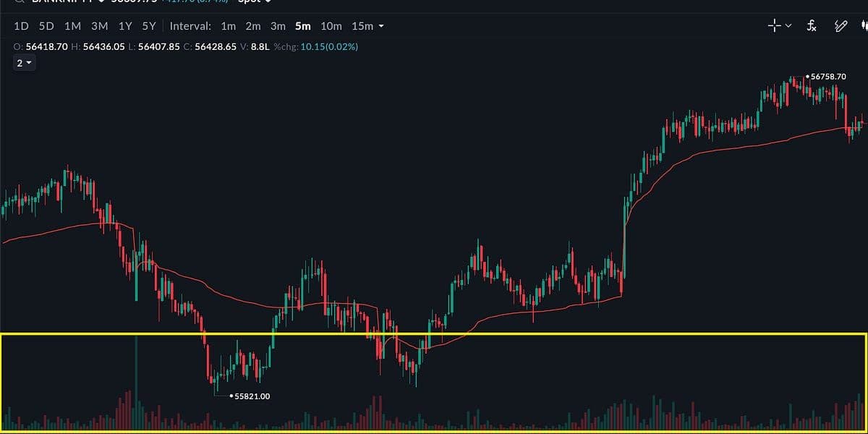
Task: Choose the 3m interval
Action: pyautogui.click(x=278, y=26)
